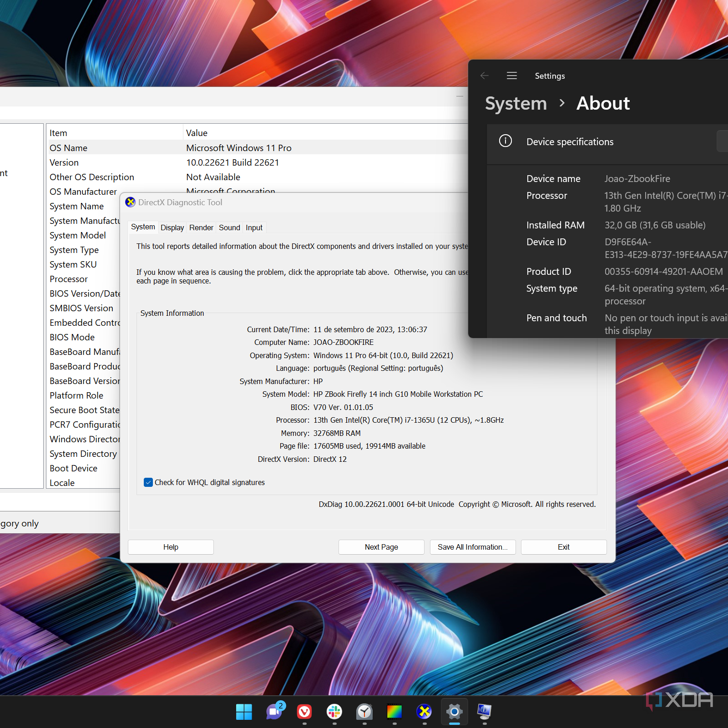Go to the Input tab
This screenshot has height=728, width=728.
(x=254, y=227)
